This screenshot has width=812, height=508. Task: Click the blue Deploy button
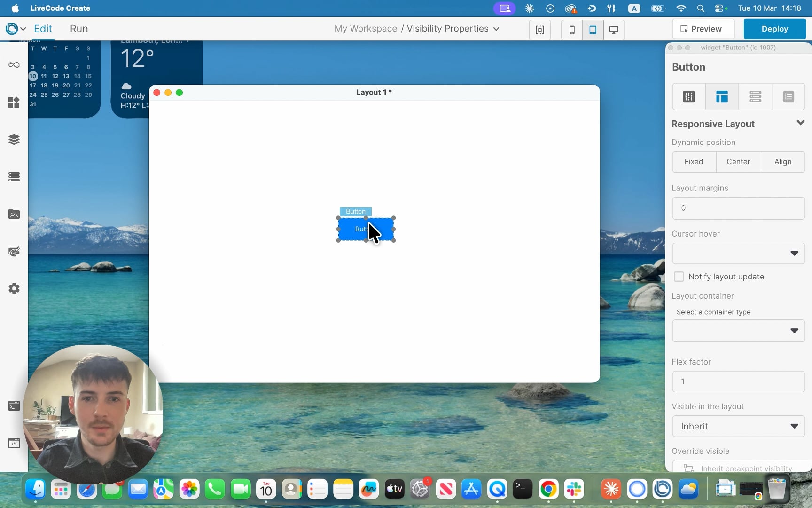[774, 29]
